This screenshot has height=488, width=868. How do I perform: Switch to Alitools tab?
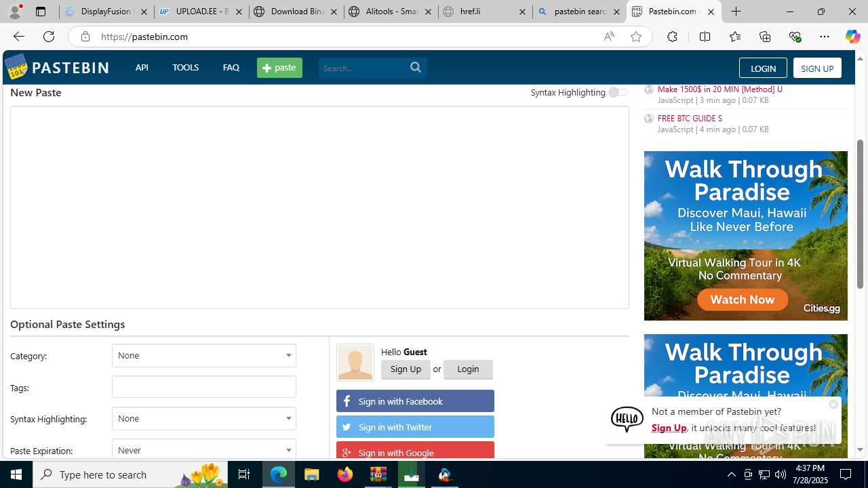(x=391, y=12)
